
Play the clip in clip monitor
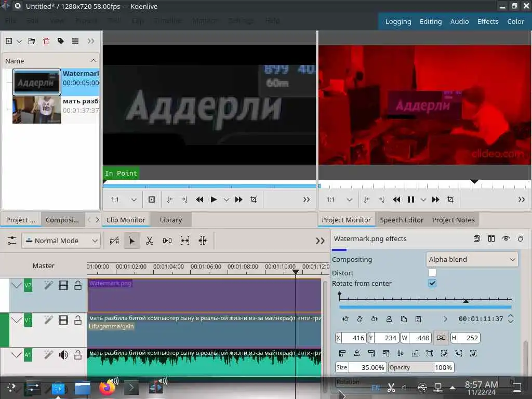point(214,199)
